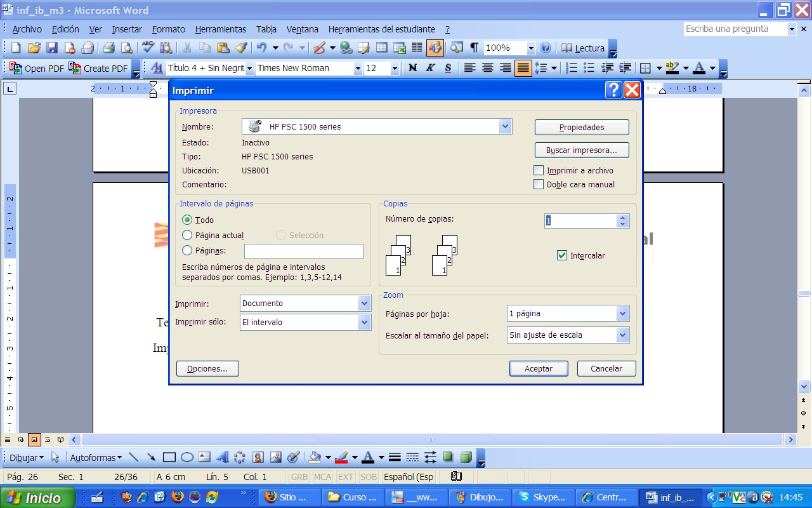Click the fill color bucket in drawing toolbar

(x=315, y=457)
